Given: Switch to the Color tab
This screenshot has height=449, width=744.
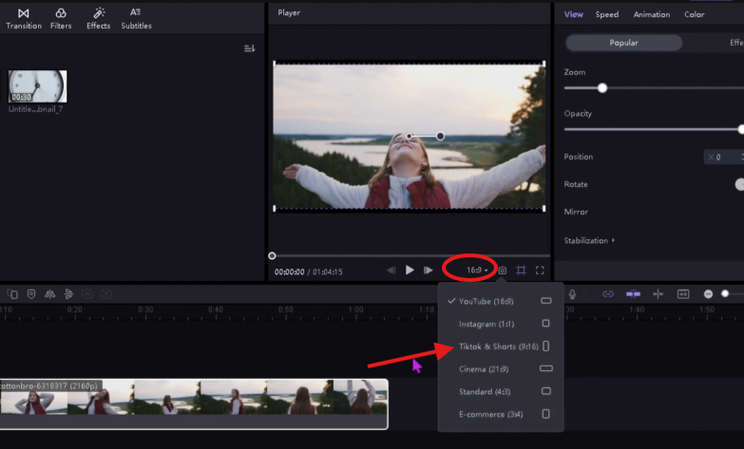Looking at the screenshot, I should (694, 14).
